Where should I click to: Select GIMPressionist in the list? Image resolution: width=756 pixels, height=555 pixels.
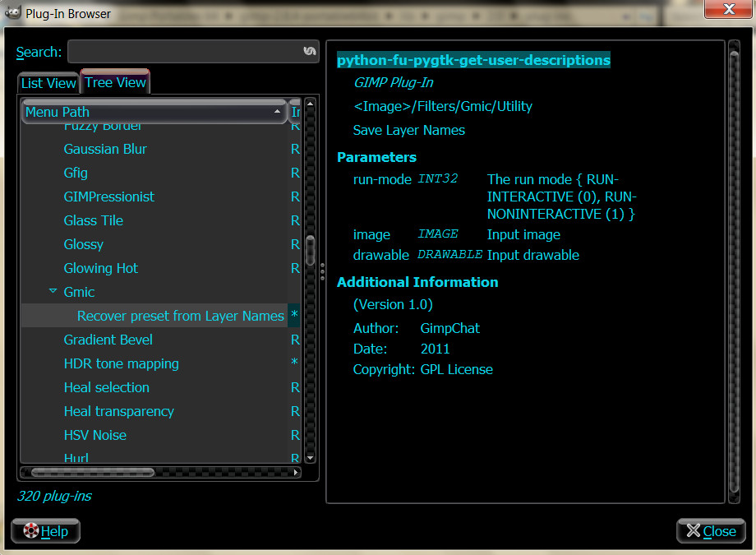click(x=109, y=197)
